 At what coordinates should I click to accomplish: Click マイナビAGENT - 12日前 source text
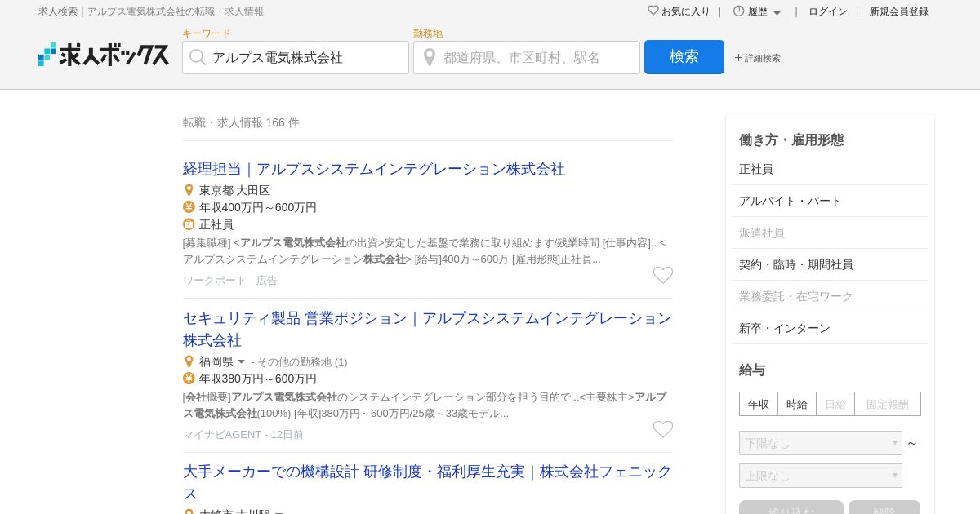[243, 434]
